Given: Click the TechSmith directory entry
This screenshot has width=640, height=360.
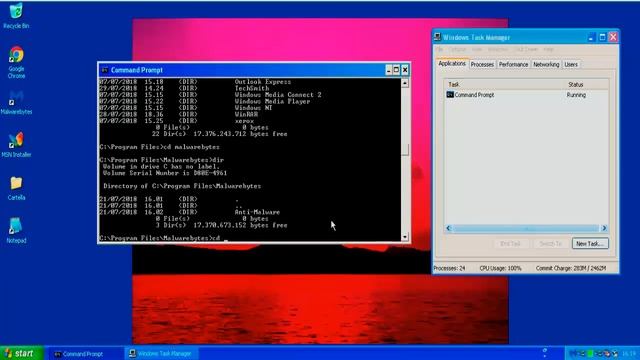Looking at the screenshot, I should coord(251,88).
